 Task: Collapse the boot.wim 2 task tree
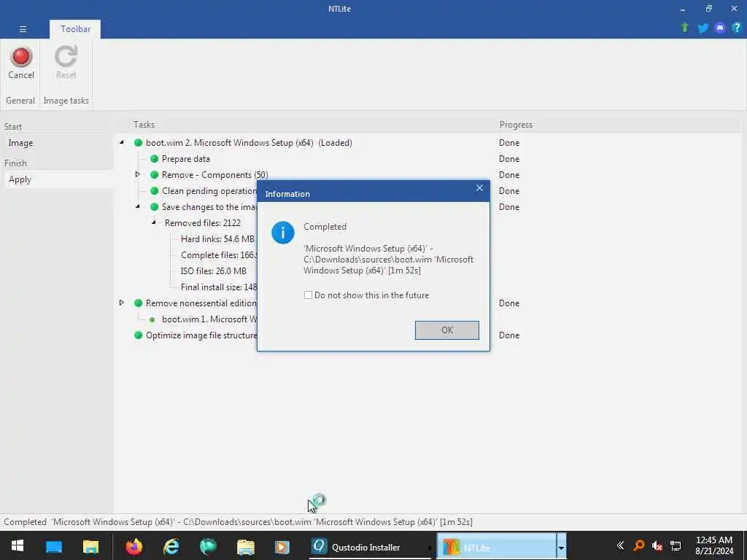(x=122, y=142)
